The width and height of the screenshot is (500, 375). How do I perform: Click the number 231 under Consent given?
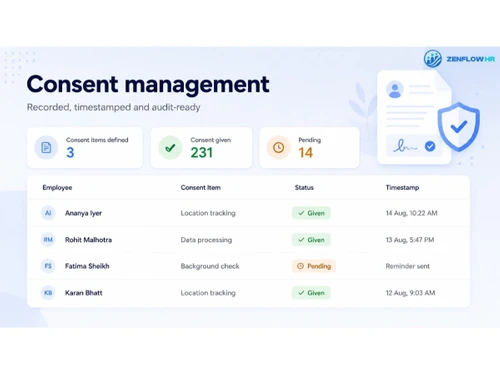[201, 153]
